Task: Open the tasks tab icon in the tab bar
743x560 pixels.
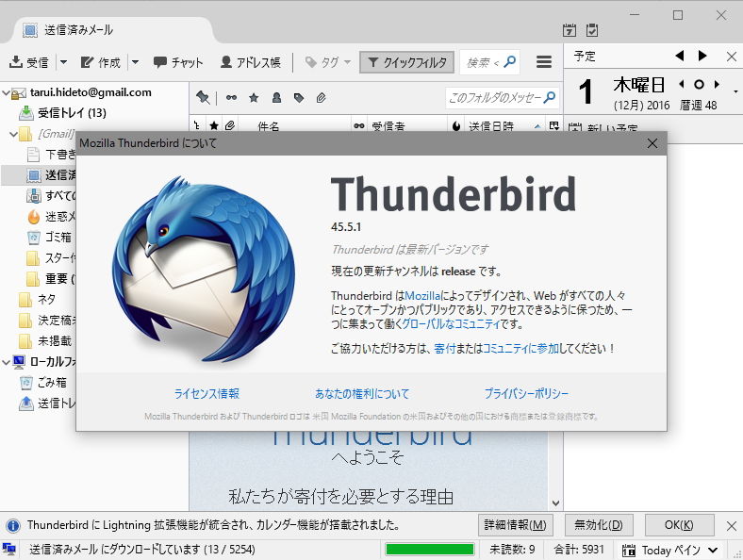Action: (592, 30)
